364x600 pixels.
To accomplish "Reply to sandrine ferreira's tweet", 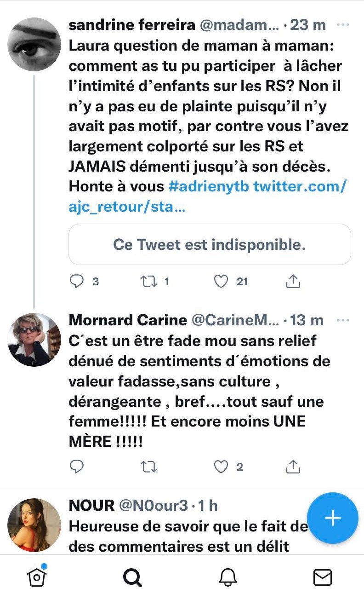I will tap(77, 281).
